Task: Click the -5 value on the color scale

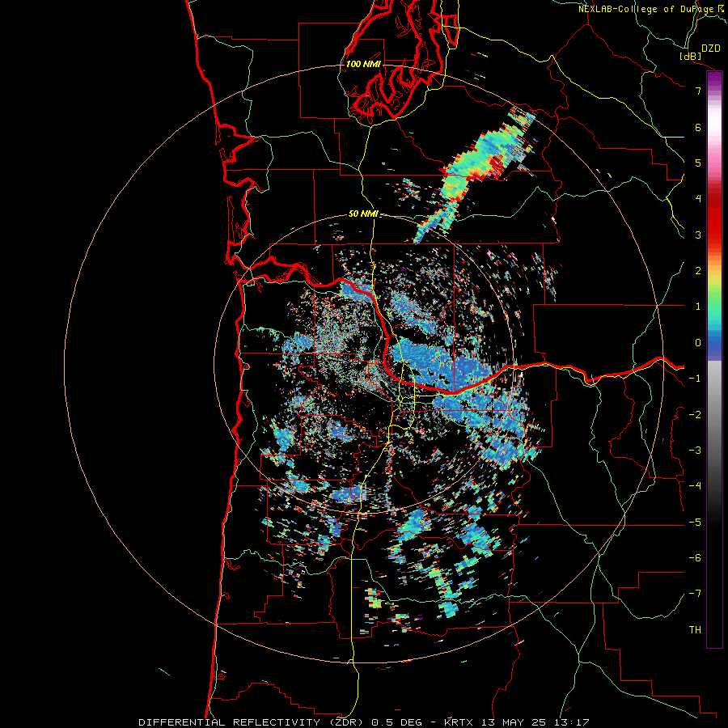Action: [x=695, y=523]
